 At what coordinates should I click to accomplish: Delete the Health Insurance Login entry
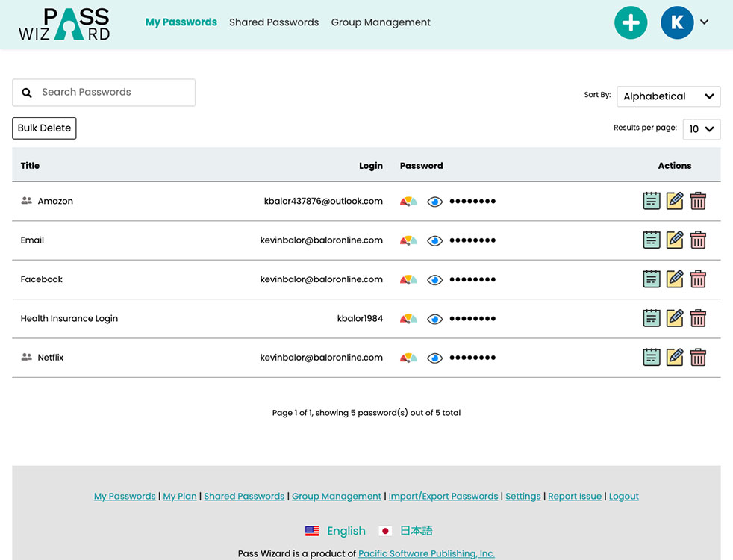698,318
